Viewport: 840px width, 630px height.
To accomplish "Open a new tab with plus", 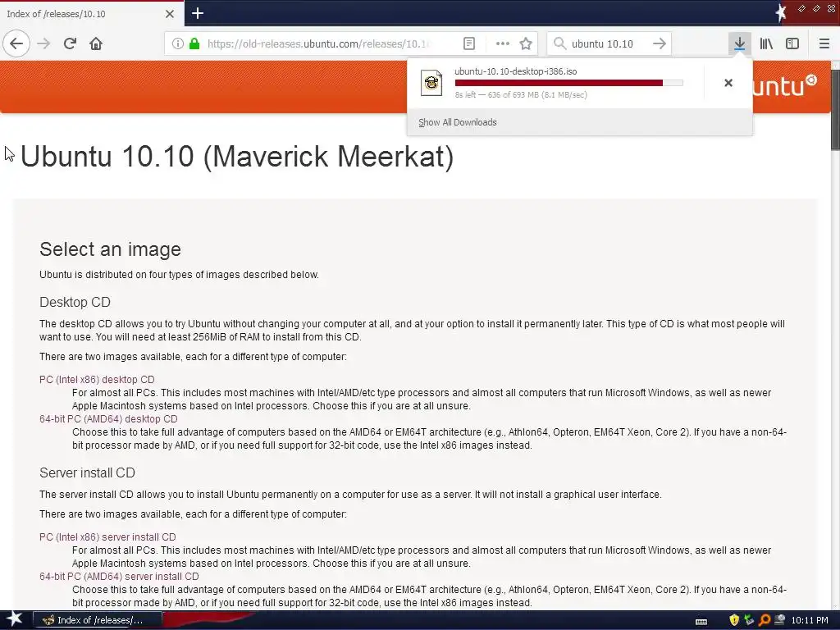I will coord(197,13).
